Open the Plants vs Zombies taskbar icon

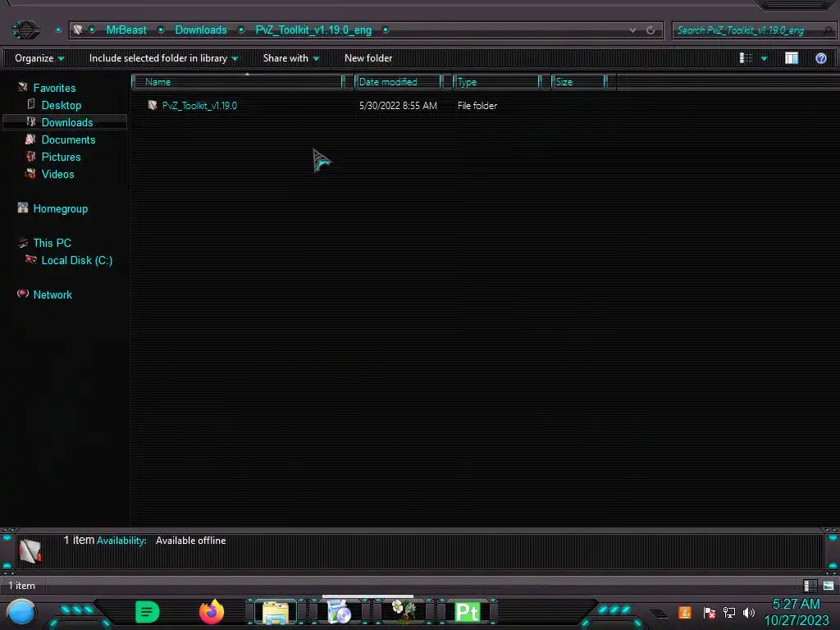[404, 612]
